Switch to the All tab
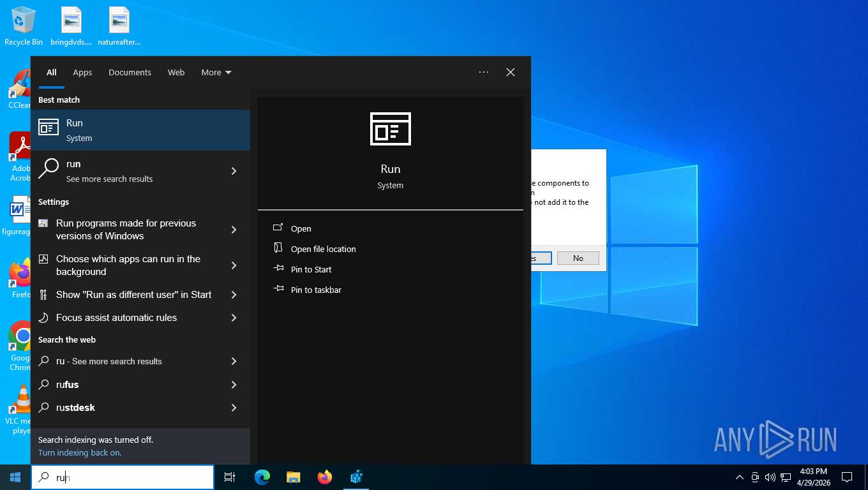The image size is (868, 490). tap(52, 72)
